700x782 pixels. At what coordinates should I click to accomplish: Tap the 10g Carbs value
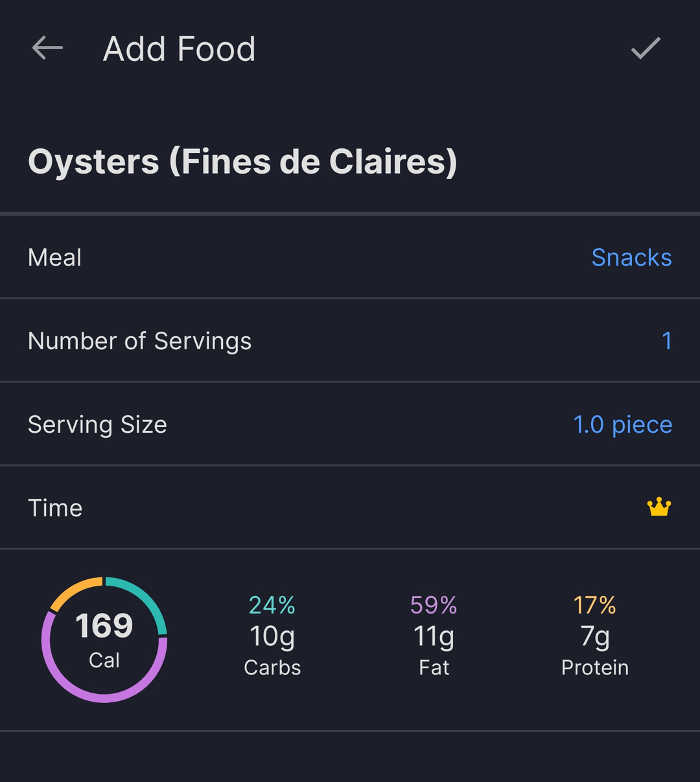272,636
